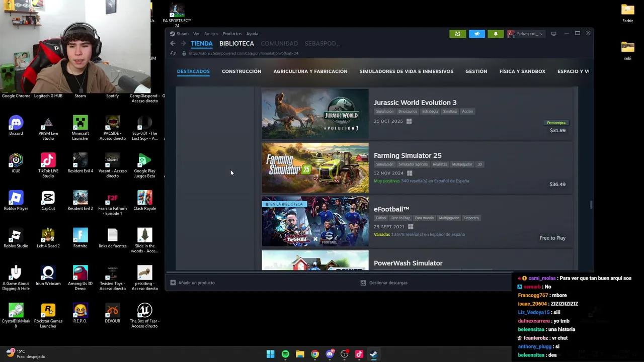Screen dimensions: 644x362
Task: Select AGRICULTURA Y FABRICACIÓN tab
Action: (310, 71)
